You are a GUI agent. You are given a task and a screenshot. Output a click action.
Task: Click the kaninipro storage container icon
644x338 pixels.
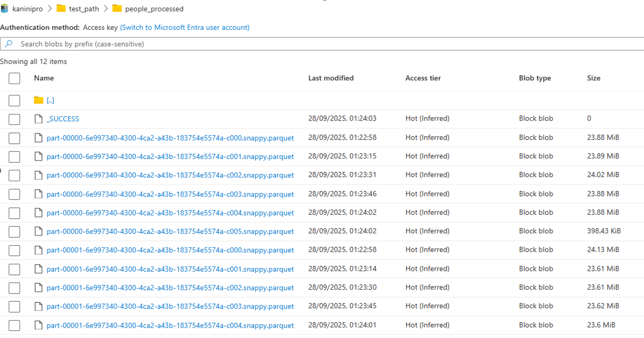[5, 9]
